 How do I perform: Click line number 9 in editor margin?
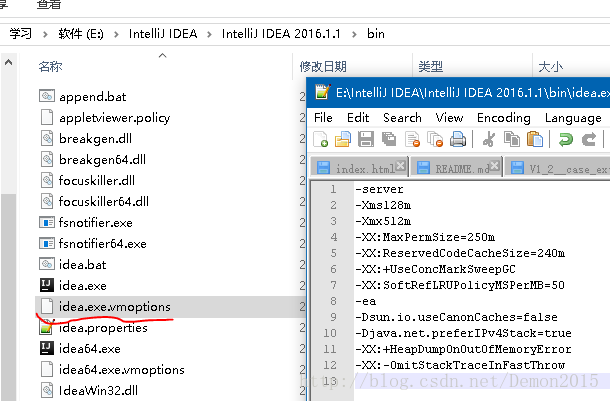click(x=333, y=317)
